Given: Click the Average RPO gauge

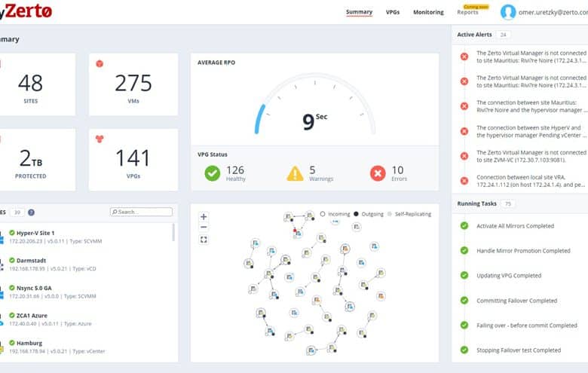Looking at the screenshot, I should pos(315,104).
